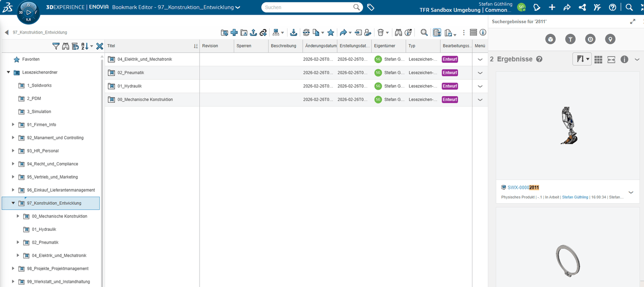
Task: Open the notifications bell icon
Action: coord(537,7)
